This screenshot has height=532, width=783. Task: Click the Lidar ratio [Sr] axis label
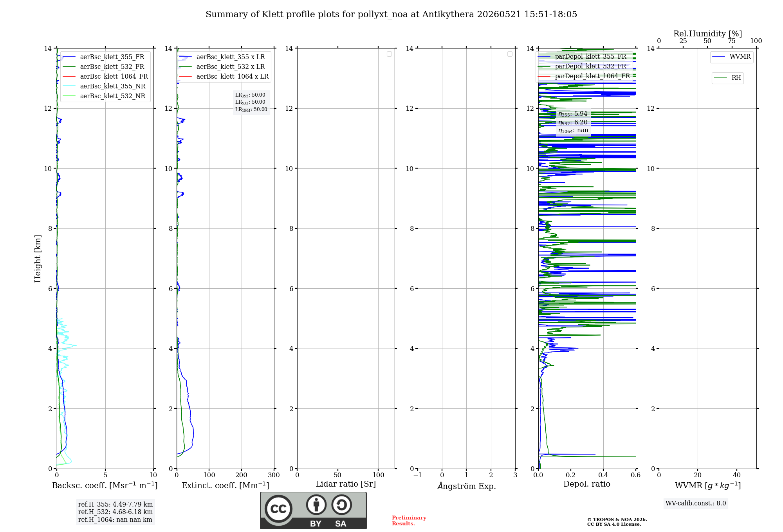point(346,484)
